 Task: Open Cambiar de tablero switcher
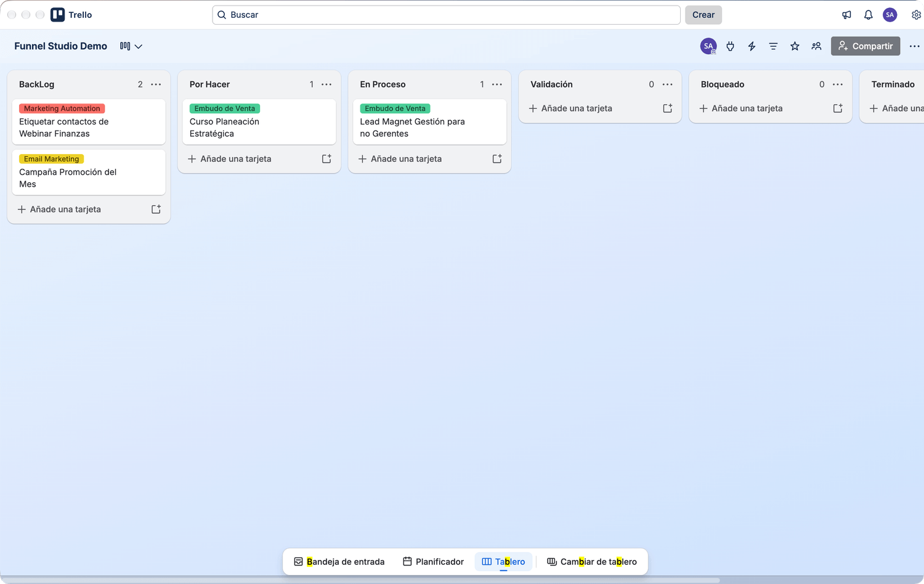click(592, 562)
